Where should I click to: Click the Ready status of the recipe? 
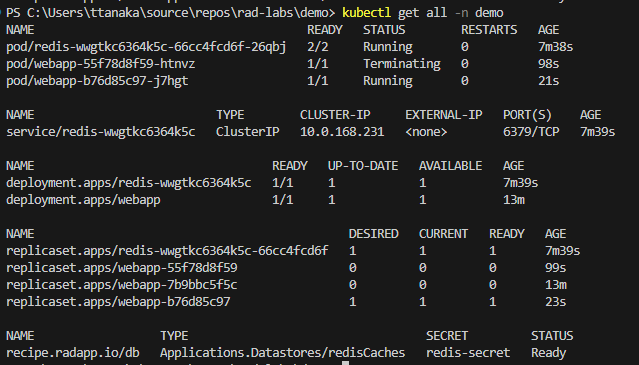(x=549, y=353)
